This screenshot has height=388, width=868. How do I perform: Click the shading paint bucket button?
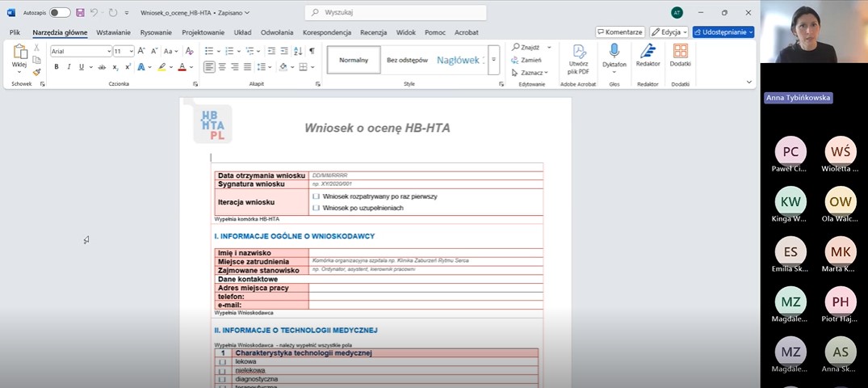point(283,67)
